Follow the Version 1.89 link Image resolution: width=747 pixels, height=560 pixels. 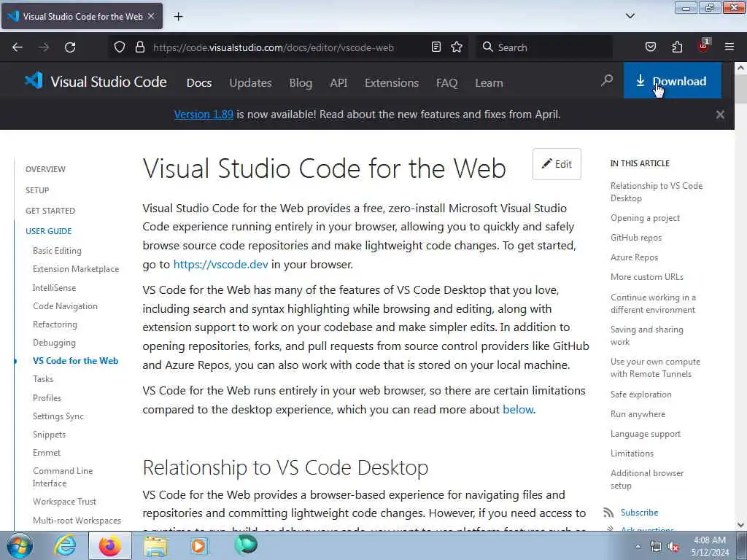[x=204, y=114]
